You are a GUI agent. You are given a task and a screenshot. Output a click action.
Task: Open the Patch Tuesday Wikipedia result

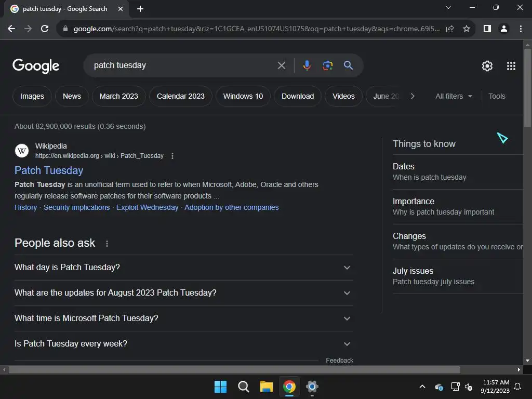(x=49, y=170)
